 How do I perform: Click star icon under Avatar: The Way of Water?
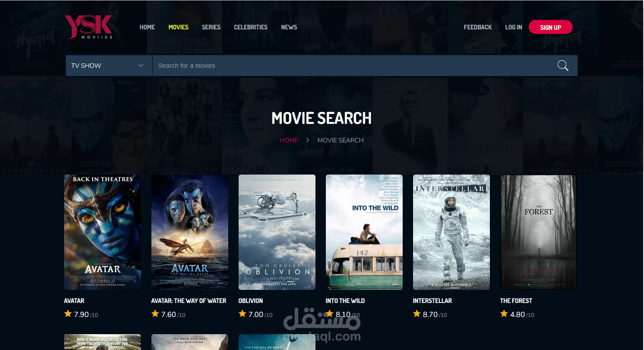[155, 313]
